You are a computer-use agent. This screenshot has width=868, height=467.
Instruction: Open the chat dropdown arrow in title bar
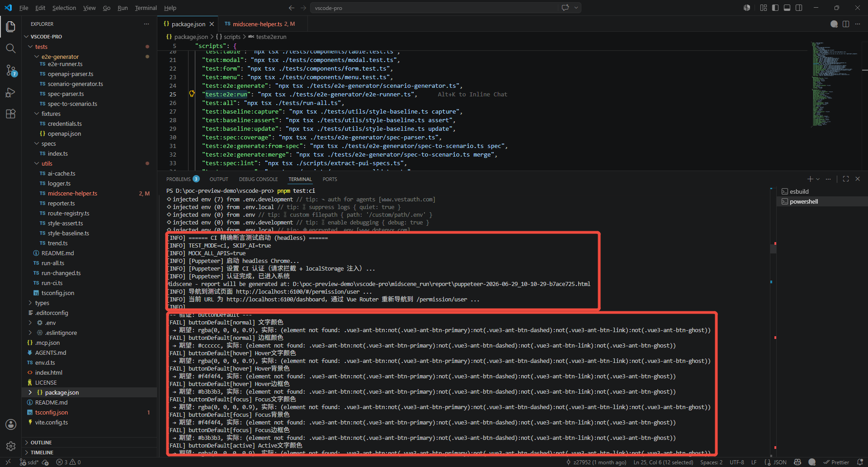tap(576, 8)
